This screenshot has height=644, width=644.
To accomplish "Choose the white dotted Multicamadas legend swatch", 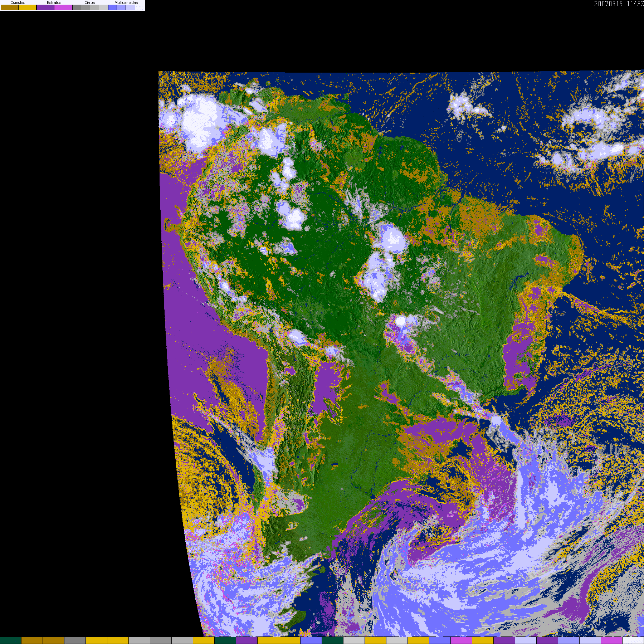I will (140, 7).
